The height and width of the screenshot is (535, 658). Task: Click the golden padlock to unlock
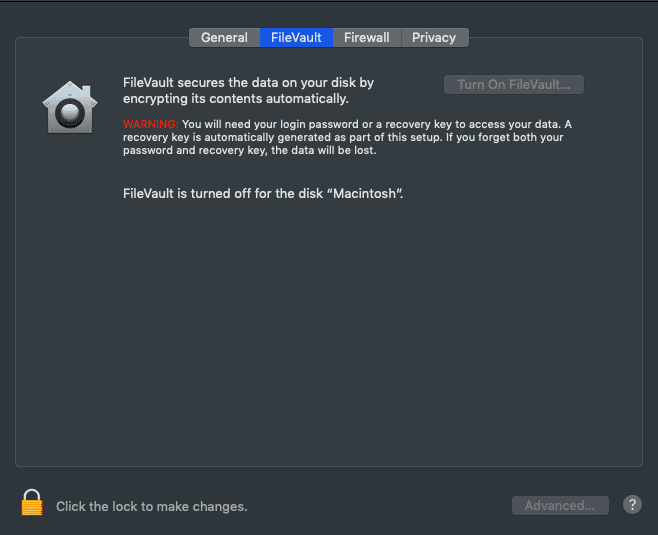(x=32, y=503)
